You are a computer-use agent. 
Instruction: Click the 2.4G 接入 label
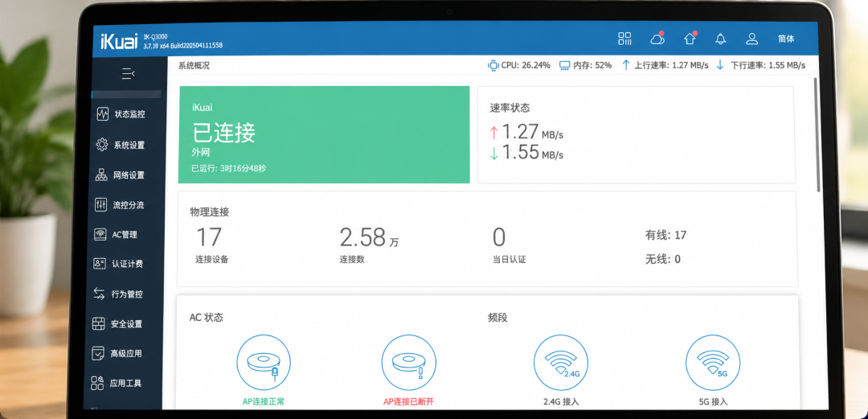(561, 402)
